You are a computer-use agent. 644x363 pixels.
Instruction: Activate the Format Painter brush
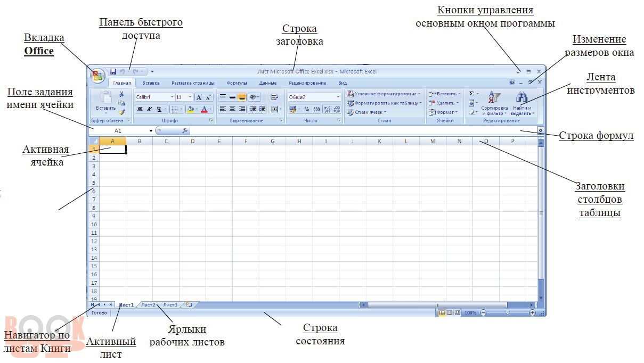[x=121, y=112]
